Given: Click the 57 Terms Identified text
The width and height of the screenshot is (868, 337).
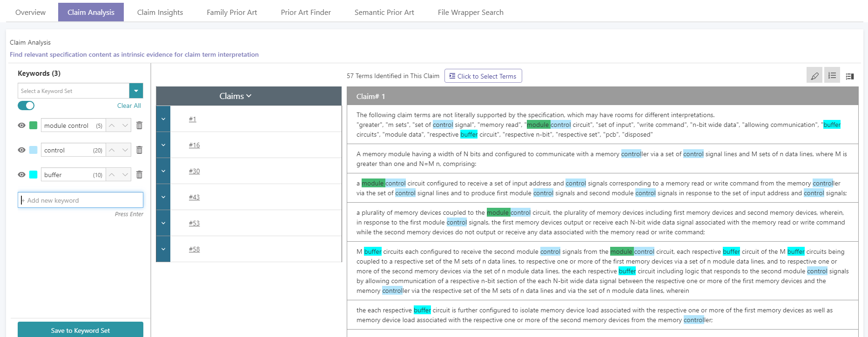Looking at the screenshot, I should (x=393, y=76).
